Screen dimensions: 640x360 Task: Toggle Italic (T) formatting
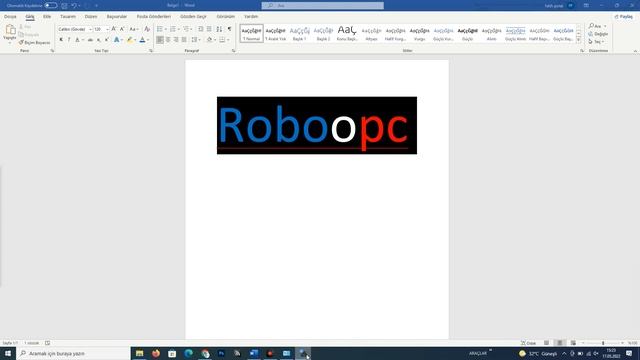69,40
